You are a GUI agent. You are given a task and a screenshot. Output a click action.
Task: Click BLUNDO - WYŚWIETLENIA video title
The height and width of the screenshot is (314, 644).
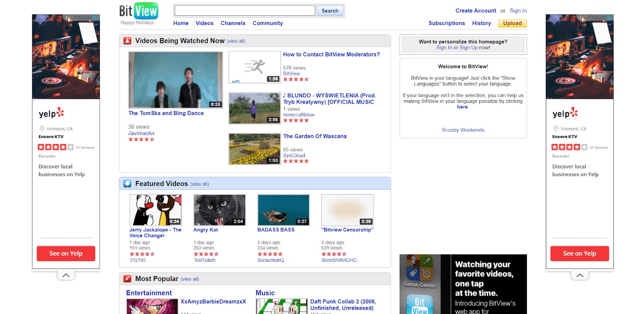coord(329,99)
